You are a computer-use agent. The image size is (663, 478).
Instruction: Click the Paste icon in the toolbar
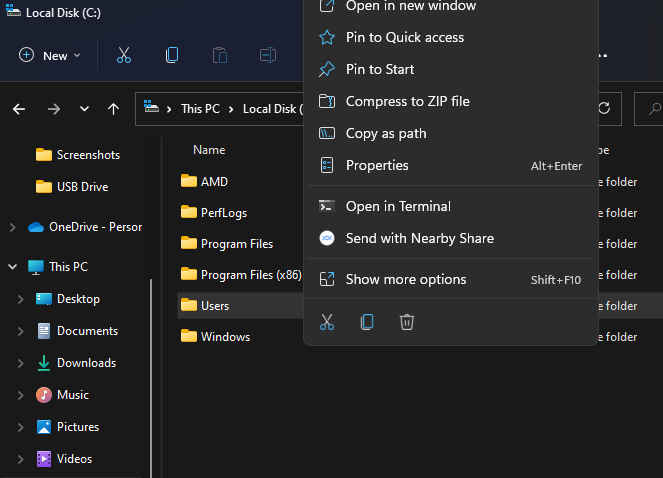coord(220,55)
